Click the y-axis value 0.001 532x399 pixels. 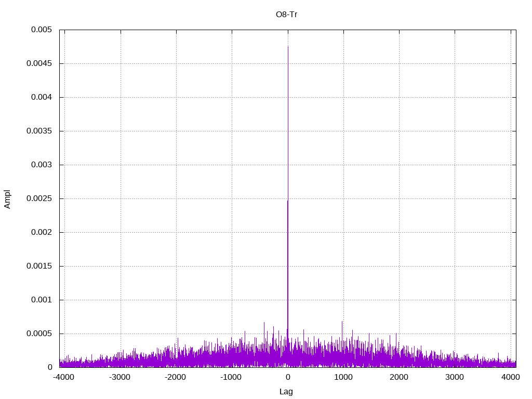(x=42, y=300)
